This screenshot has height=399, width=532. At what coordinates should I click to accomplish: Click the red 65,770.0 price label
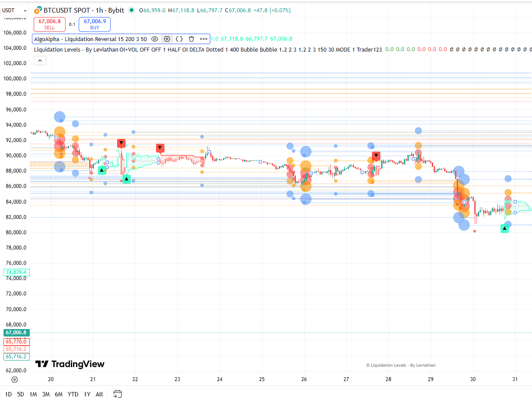(x=16, y=341)
